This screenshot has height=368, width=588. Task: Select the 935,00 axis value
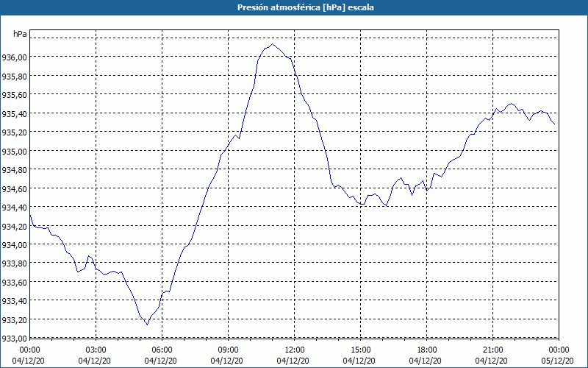click(14, 151)
